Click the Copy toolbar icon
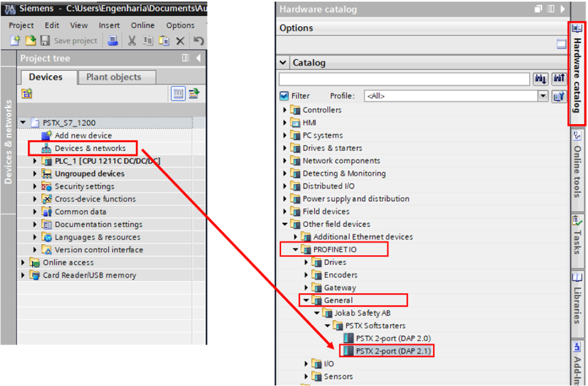 [148, 41]
